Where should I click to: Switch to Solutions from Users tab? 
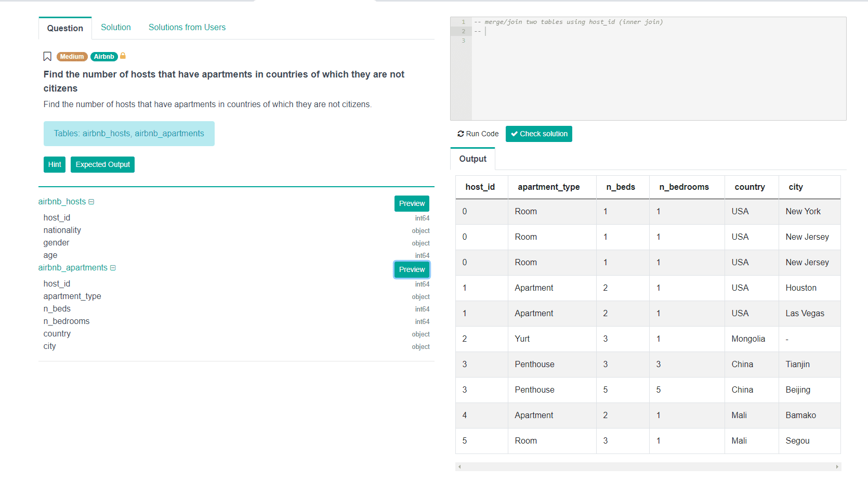tap(187, 27)
